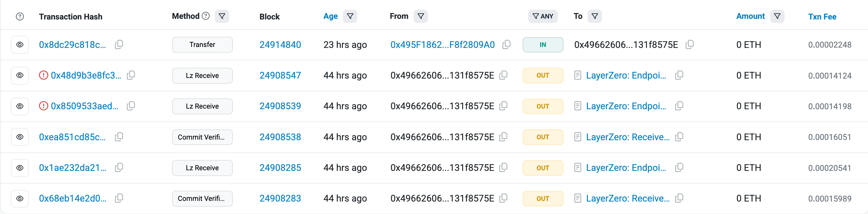Sort transactions by Age
This screenshot has height=214, width=868.
(330, 16)
